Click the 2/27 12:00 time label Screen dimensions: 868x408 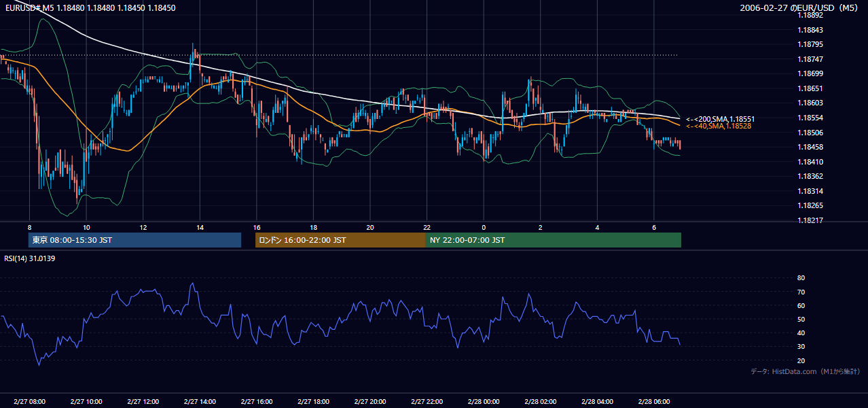[x=143, y=401]
